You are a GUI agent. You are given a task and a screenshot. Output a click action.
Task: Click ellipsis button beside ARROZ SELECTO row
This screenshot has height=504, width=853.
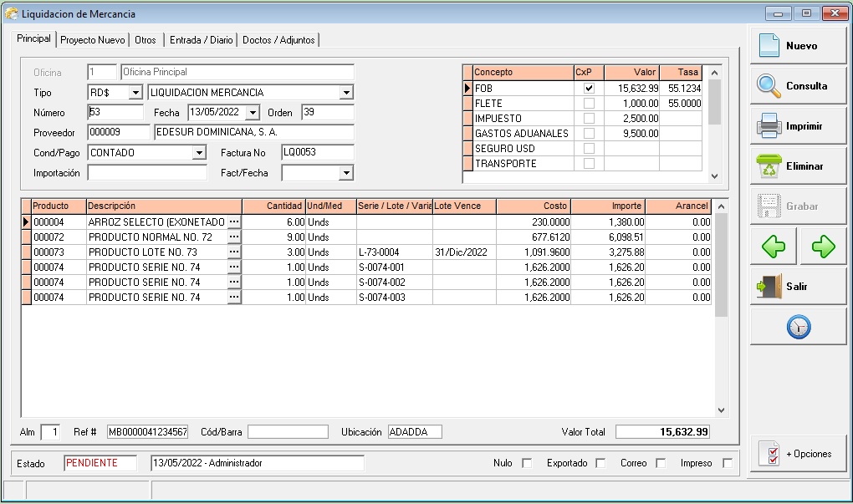point(234,222)
